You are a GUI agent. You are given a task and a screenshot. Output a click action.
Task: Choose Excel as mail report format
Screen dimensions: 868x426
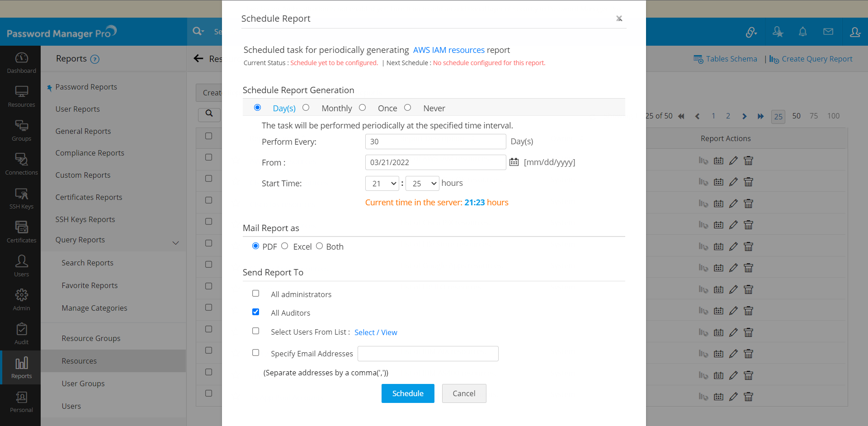[x=284, y=246]
